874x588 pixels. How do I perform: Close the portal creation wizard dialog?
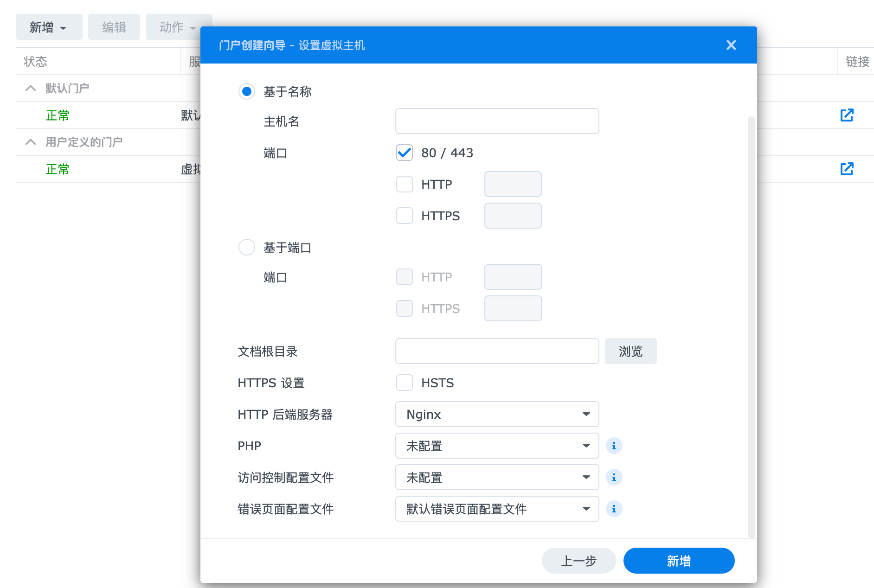731,45
